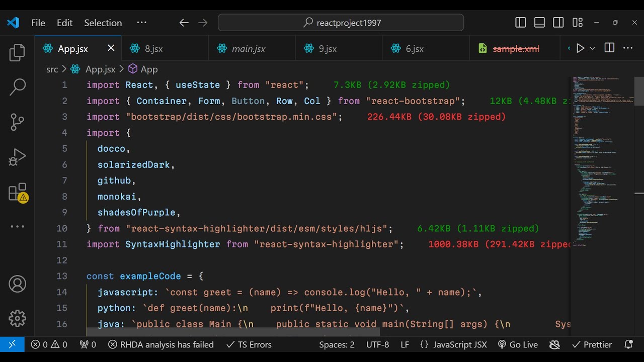Switch to the 6.jsx tab
This screenshot has height=362, width=644.
[426, 49]
